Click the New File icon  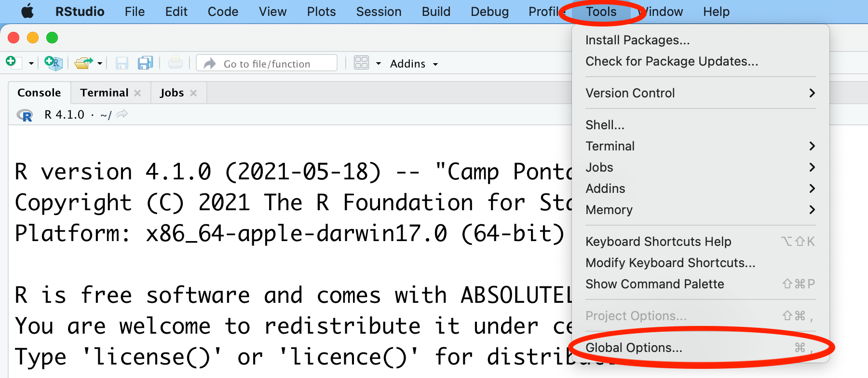[14, 63]
